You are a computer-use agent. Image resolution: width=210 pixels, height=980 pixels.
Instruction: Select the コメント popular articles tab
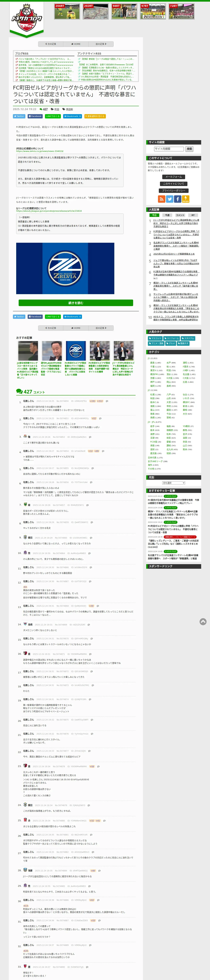180,215
